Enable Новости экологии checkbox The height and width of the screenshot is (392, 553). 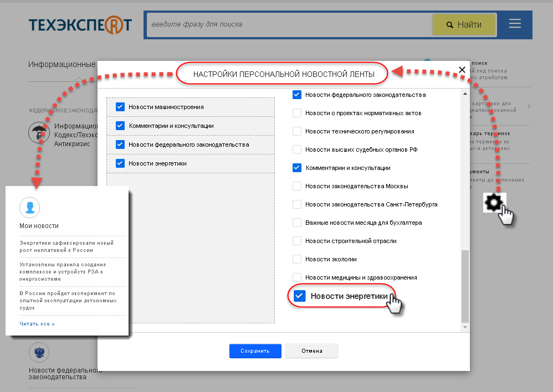tap(297, 259)
